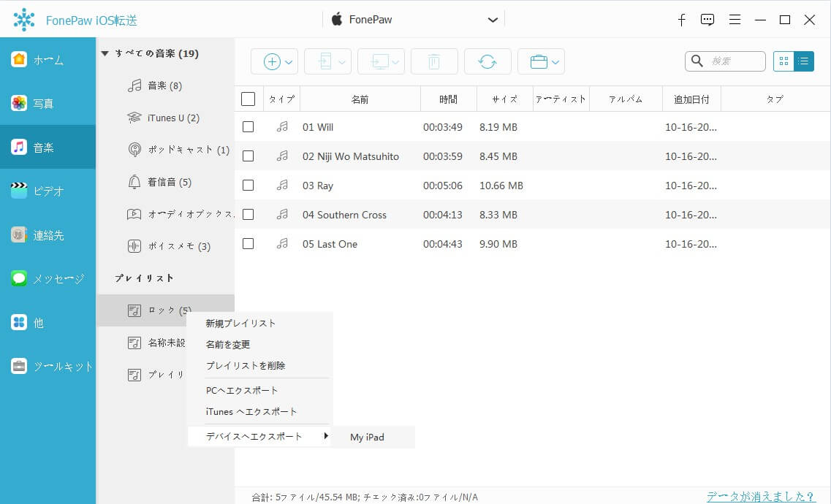Click the add (plus) toolbar icon

click(x=272, y=62)
